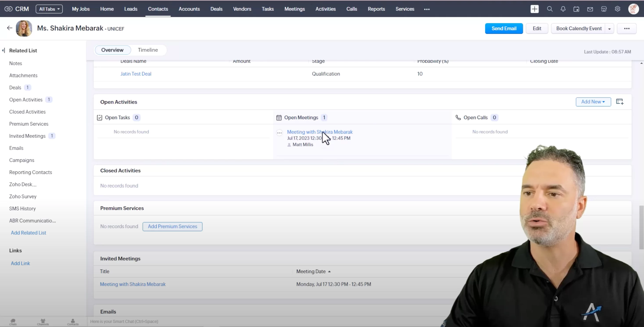644x327 pixels.
Task: Open the calendar icon in top bar
Action: point(576,9)
